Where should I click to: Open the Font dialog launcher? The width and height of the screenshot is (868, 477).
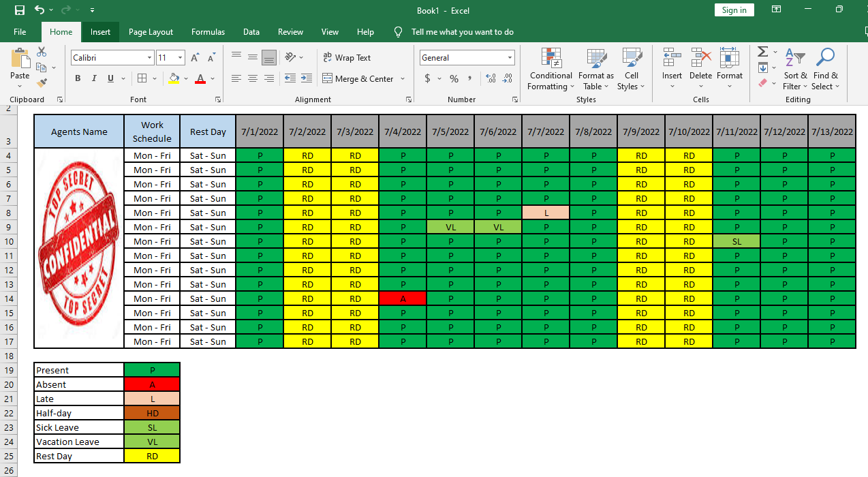click(x=218, y=99)
